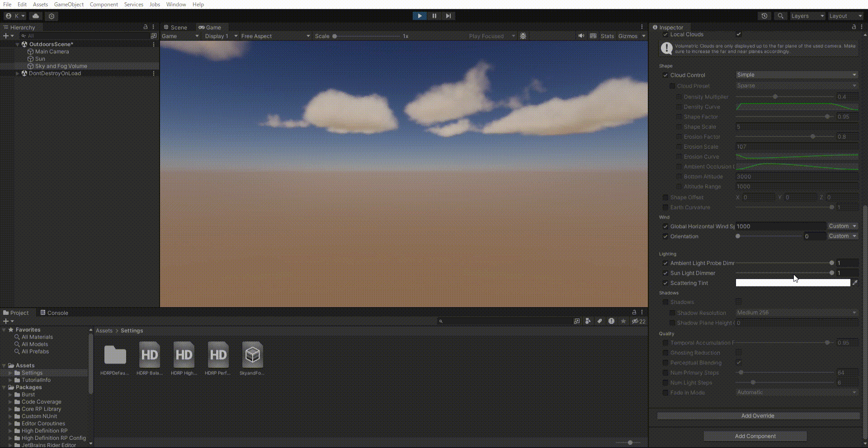Toggle the Gizmos button

click(627, 36)
